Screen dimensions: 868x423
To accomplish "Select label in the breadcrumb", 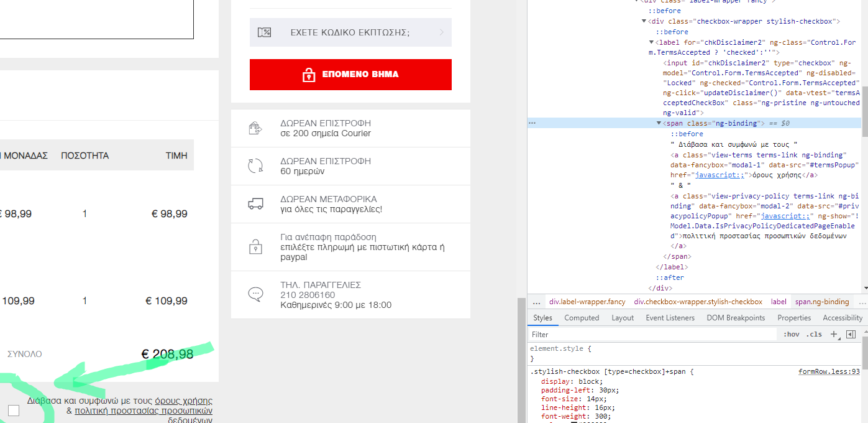I will coord(779,302).
